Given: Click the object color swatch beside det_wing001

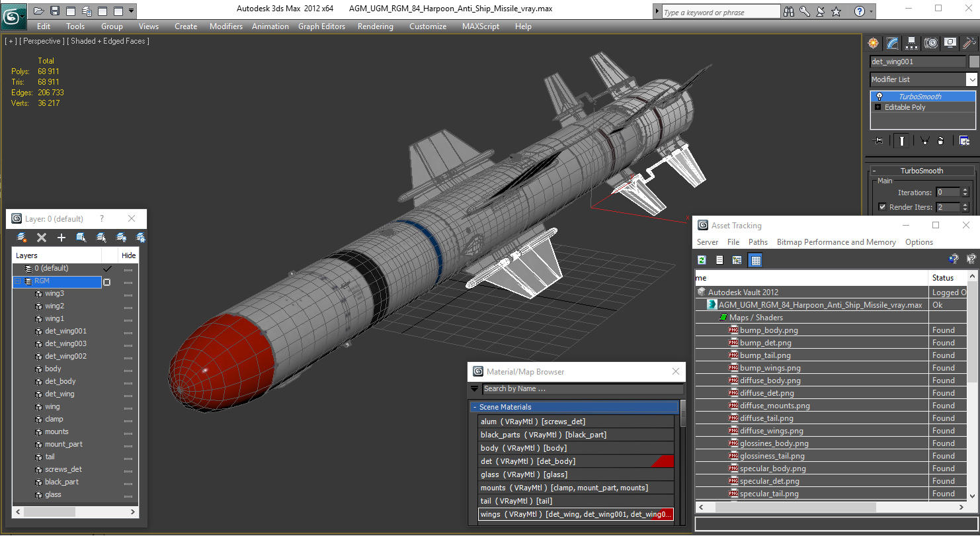Looking at the screenshot, I should 973,62.
